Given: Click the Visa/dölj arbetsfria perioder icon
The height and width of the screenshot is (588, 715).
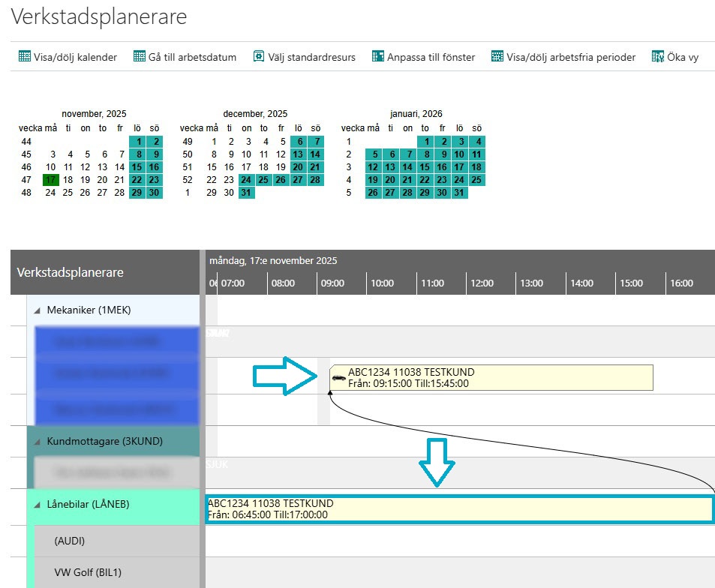Looking at the screenshot, I should click(497, 56).
